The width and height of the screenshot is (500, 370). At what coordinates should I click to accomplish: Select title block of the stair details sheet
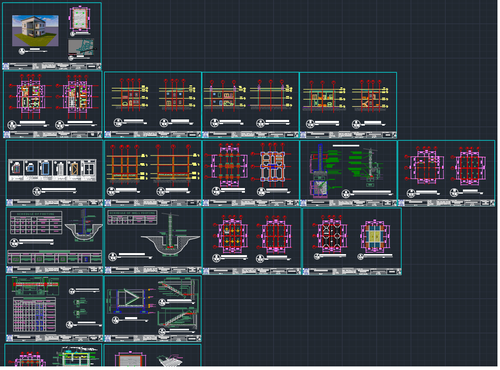(153, 338)
